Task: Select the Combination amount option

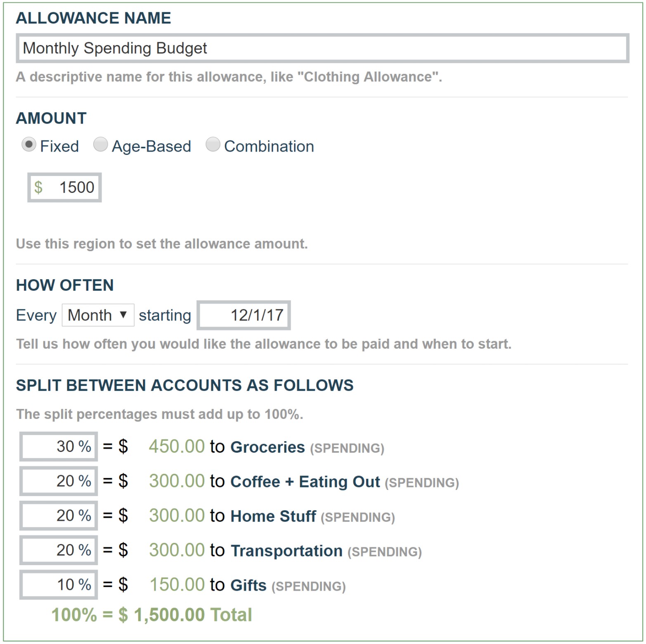Action: 213,145
